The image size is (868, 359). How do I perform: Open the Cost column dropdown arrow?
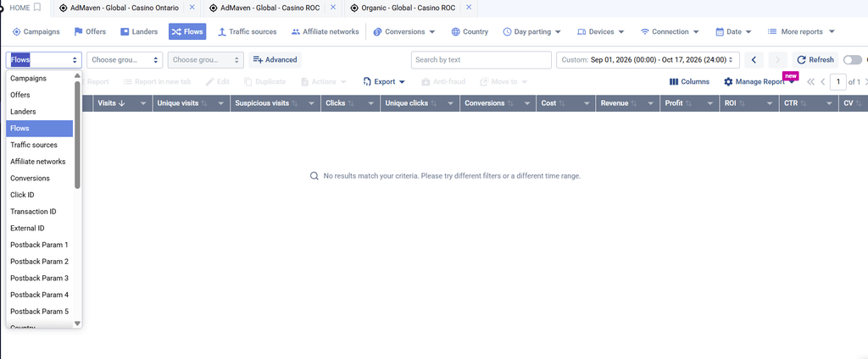pos(587,103)
